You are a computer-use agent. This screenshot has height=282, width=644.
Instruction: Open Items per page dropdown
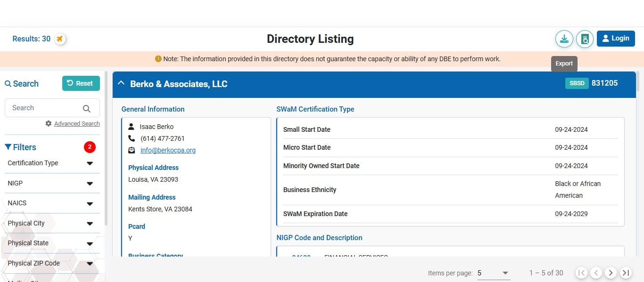point(493,273)
